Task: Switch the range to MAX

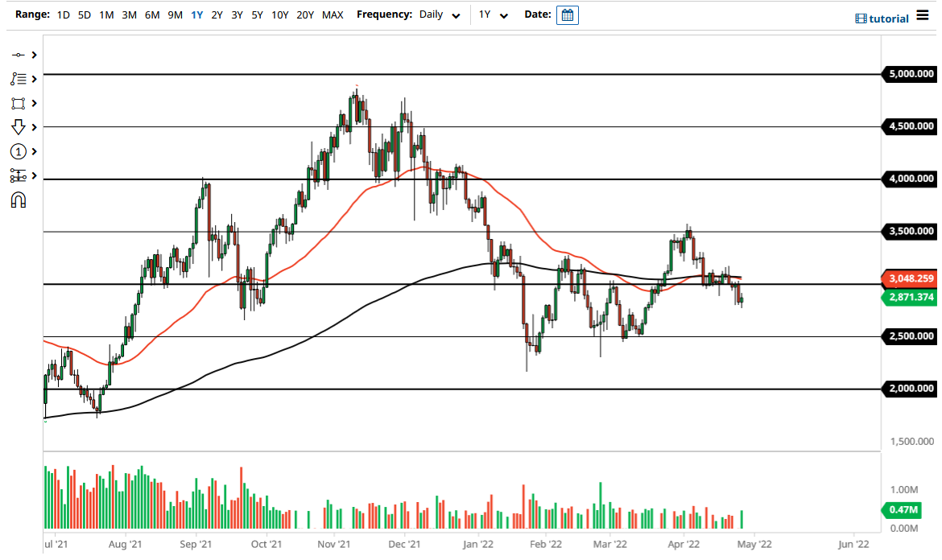Action: click(x=333, y=14)
